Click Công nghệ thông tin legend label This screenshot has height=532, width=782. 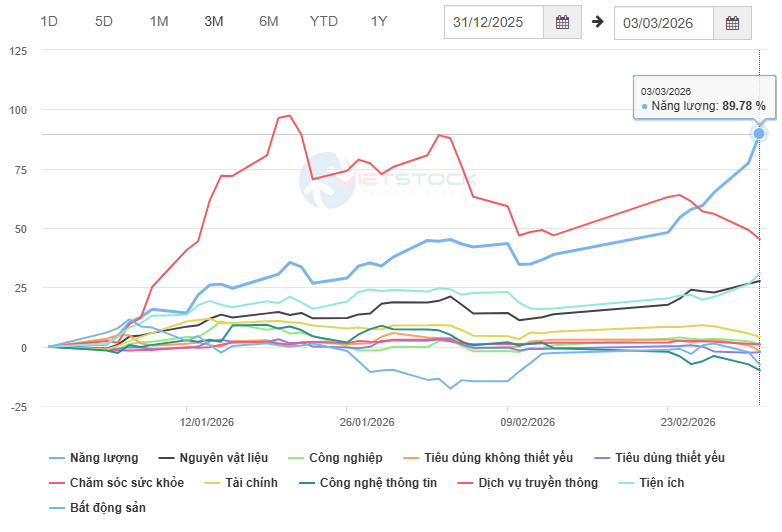coord(379,483)
